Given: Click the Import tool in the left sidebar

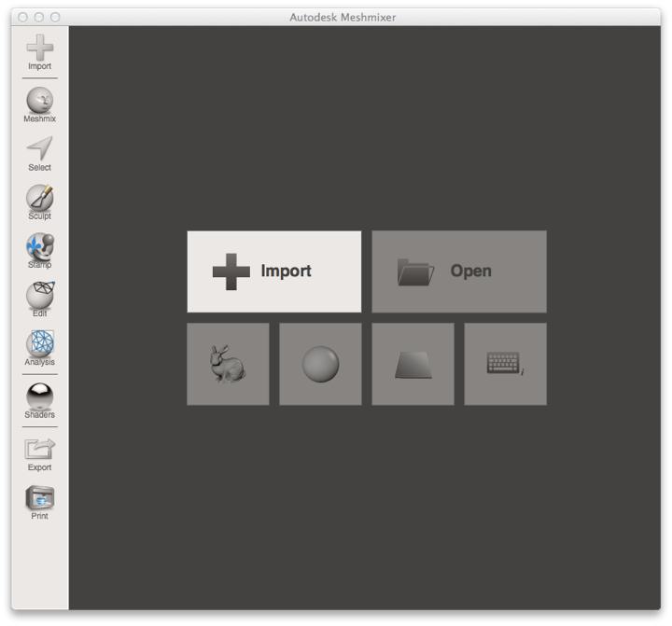Looking at the screenshot, I should tap(39, 50).
